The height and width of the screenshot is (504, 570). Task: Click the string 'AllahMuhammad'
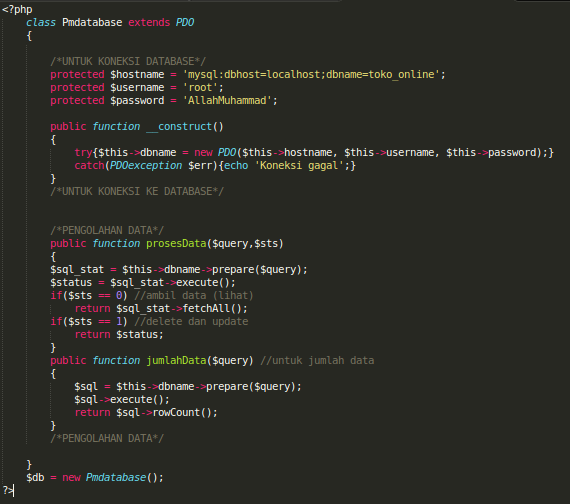coord(227,101)
